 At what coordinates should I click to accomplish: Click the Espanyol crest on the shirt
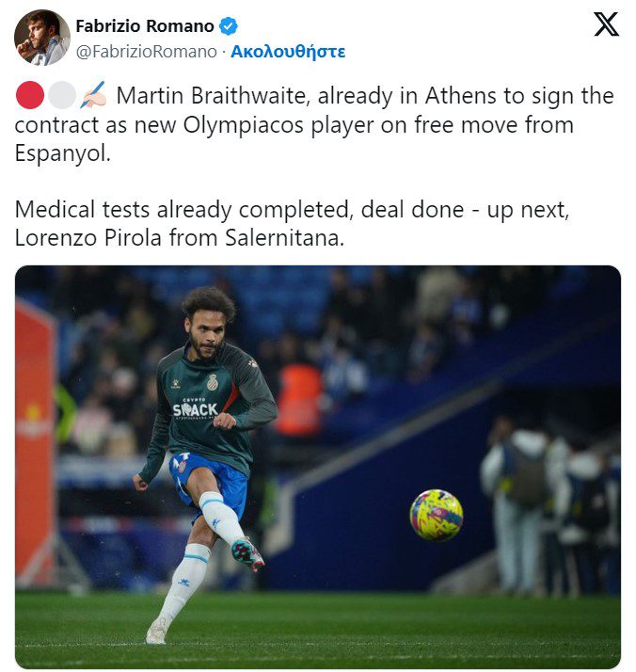point(213,382)
